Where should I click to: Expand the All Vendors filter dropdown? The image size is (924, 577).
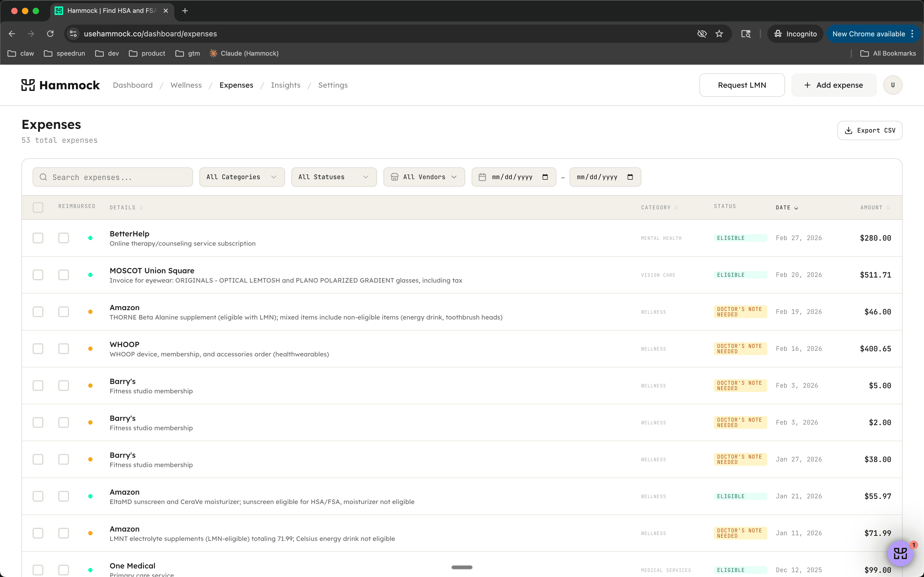click(x=424, y=177)
